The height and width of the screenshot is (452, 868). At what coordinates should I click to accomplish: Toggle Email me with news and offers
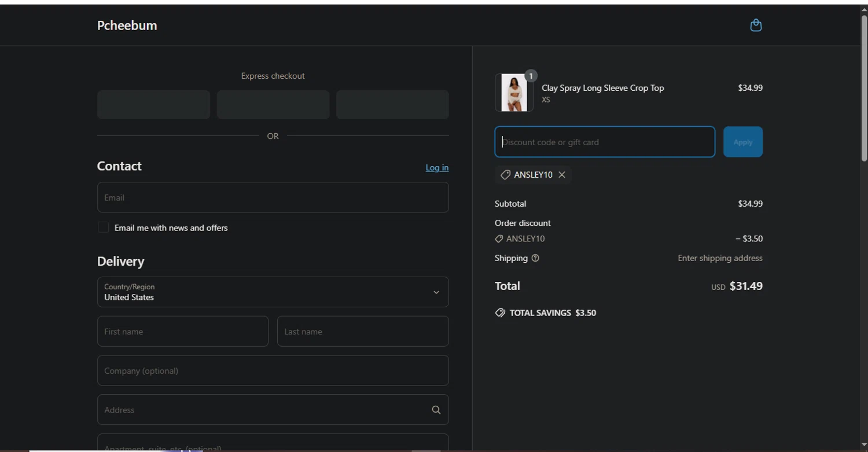(x=103, y=227)
